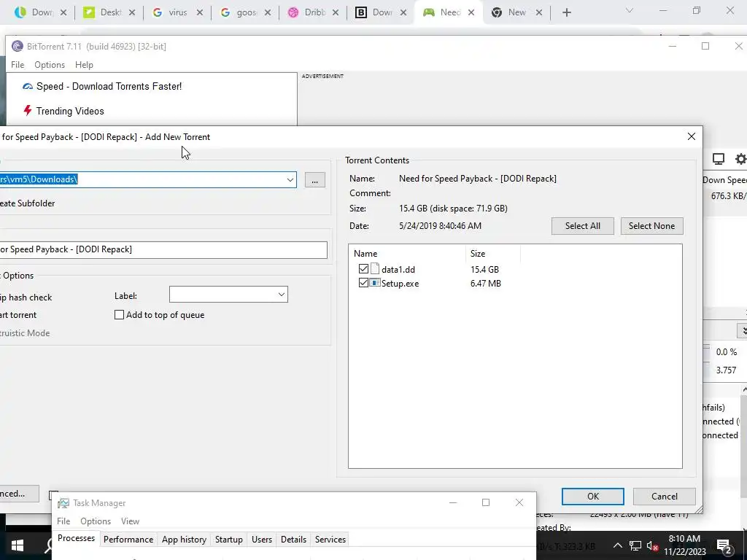Show hidden tray icons chevron
Image resolution: width=747 pixels, height=560 pixels.
tap(617, 545)
